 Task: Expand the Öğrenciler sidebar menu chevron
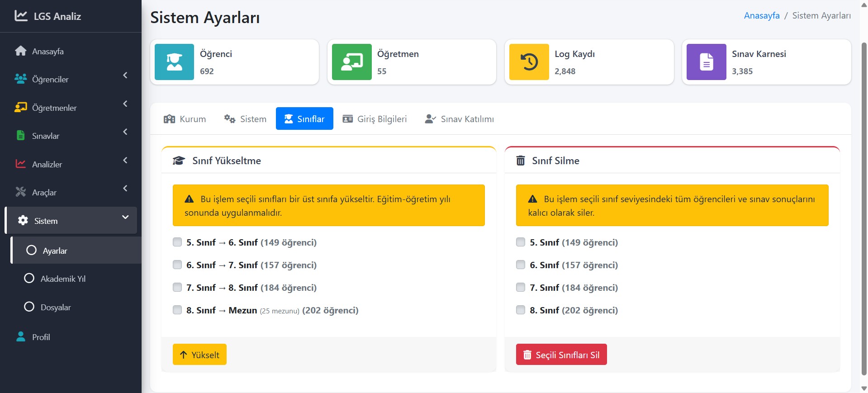point(125,76)
